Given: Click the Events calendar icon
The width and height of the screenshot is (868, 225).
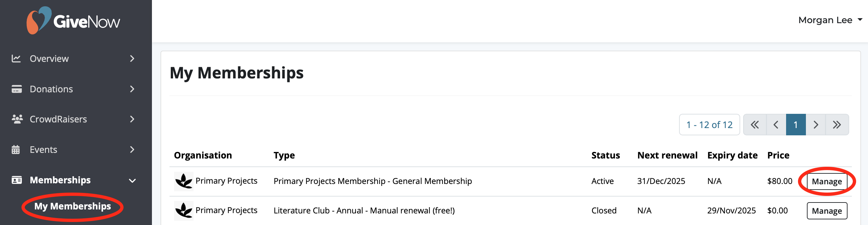Looking at the screenshot, I should click(17, 149).
